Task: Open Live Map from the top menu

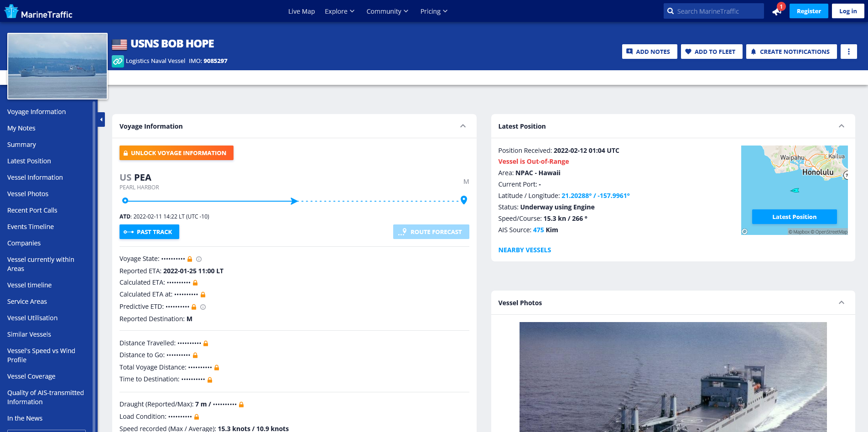Action: point(301,11)
